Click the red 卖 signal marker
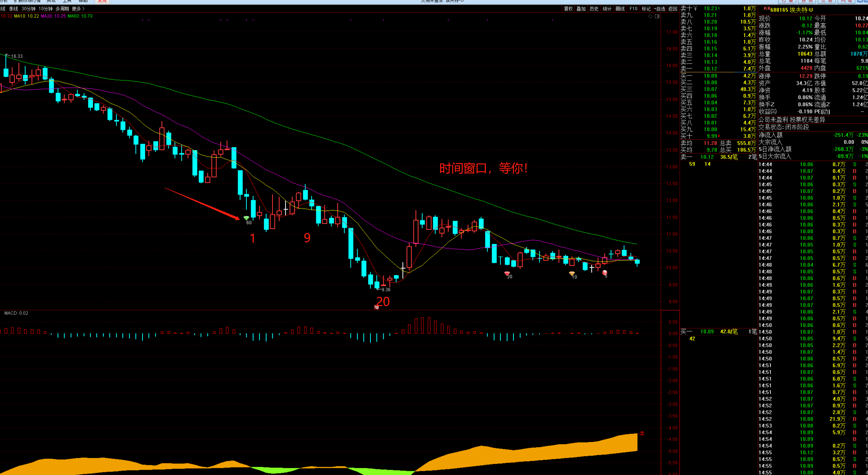Image resolution: width=868 pixels, height=475 pixels. click(x=642, y=434)
